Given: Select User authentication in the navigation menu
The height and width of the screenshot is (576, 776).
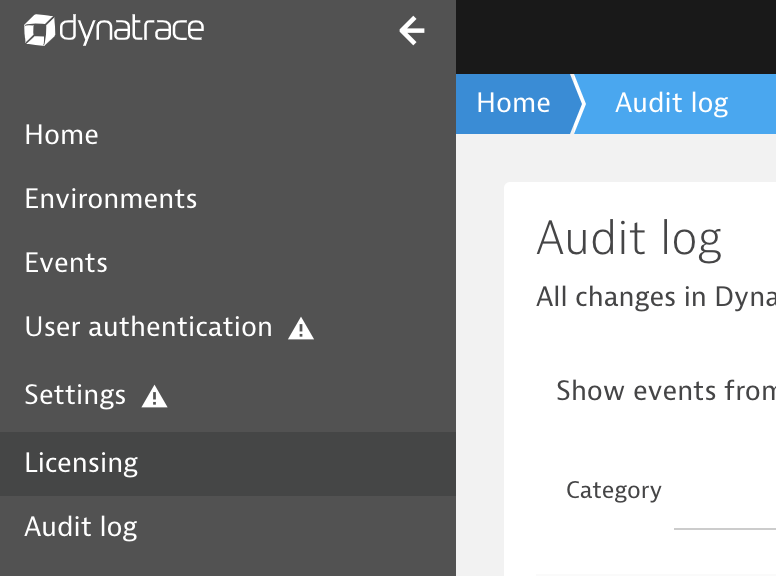Looking at the screenshot, I should point(148,327).
